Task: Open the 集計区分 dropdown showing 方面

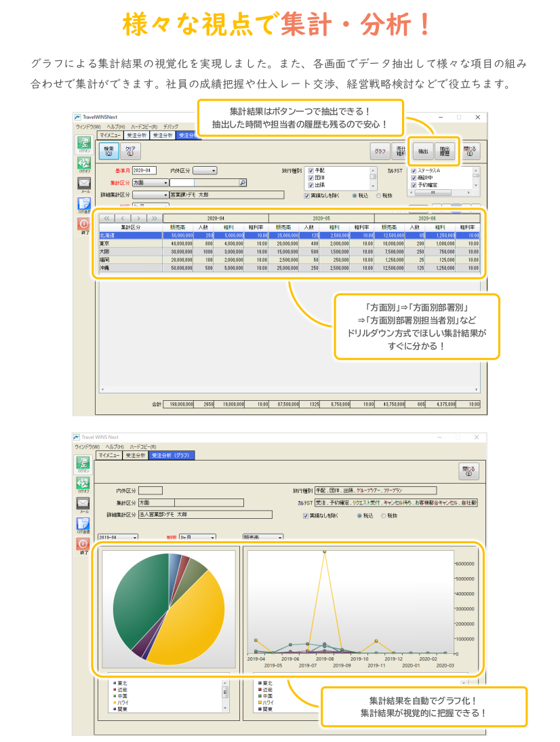Action: click(151, 182)
